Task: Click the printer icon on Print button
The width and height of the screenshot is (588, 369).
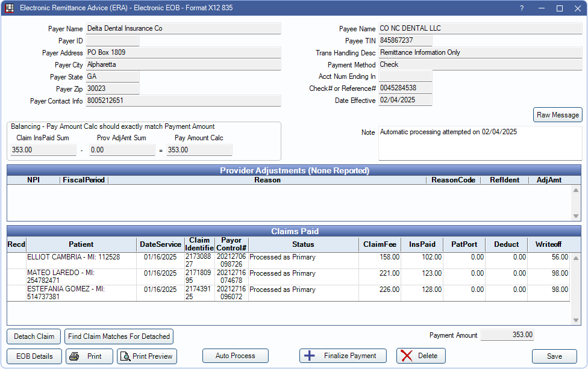Action: (74, 356)
